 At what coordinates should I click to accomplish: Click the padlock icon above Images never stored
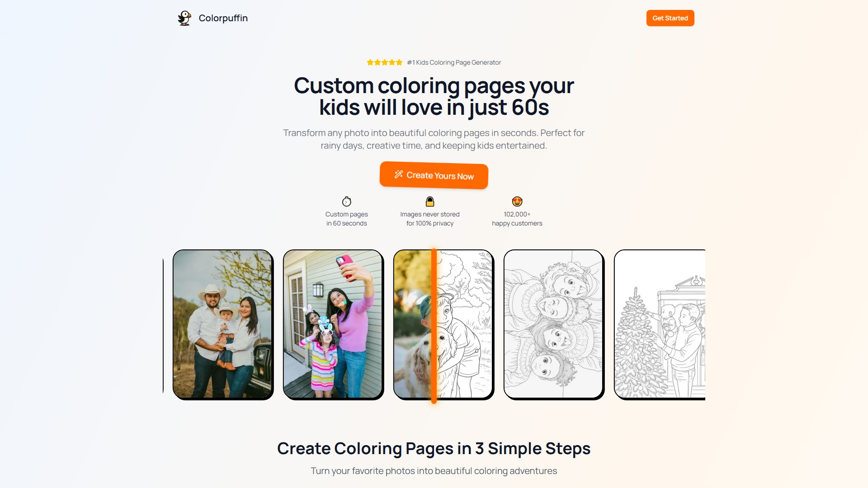pyautogui.click(x=430, y=201)
